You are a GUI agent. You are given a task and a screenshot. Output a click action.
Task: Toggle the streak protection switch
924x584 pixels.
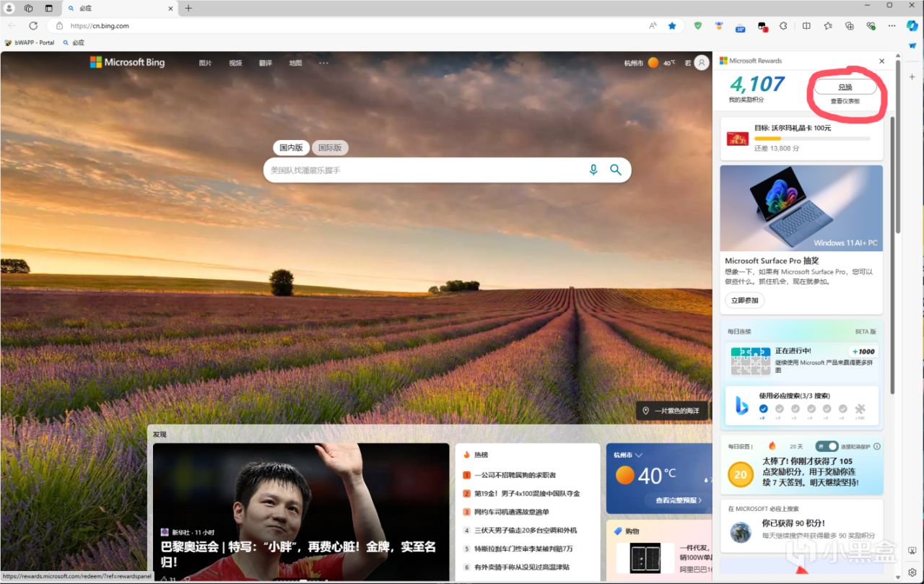tap(827, 446)
